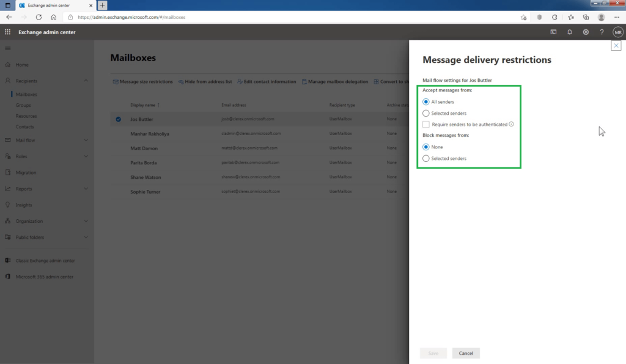Open Cloud Shell icon in header
This screenshot has width=626, height=364.
[x=553, y=32]
